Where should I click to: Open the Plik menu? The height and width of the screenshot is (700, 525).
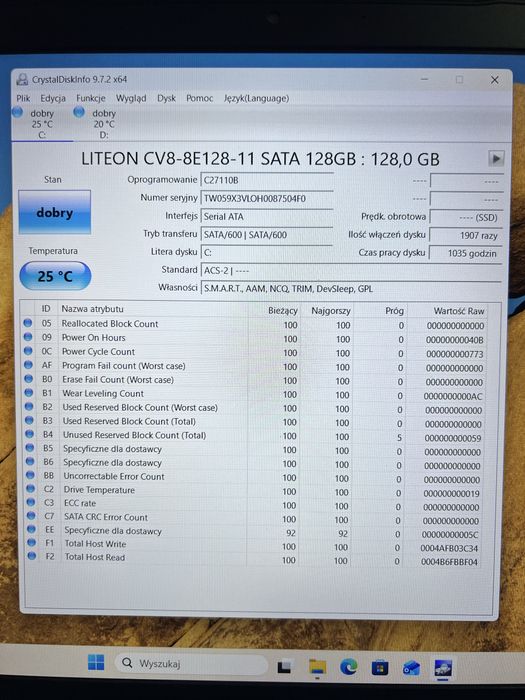23,98
